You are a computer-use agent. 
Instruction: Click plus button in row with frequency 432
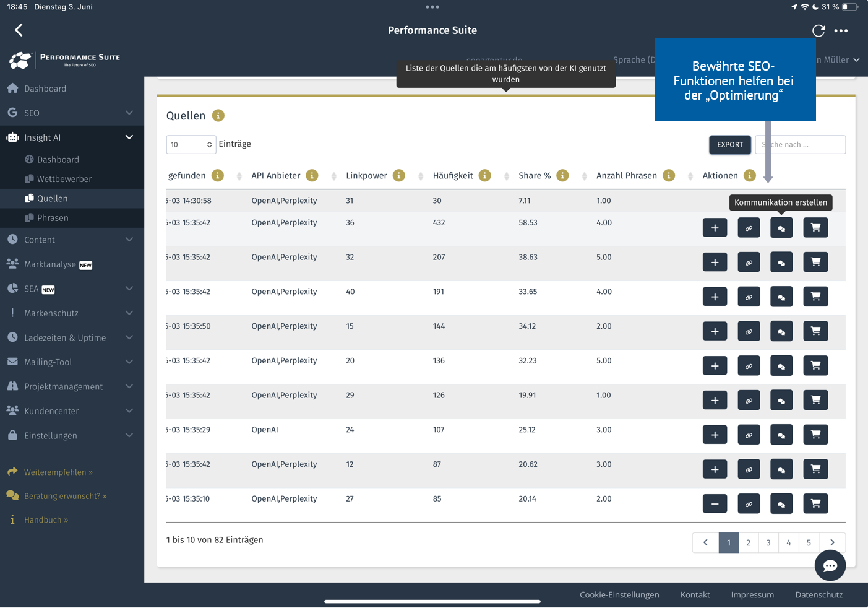(x=715, y=228)
